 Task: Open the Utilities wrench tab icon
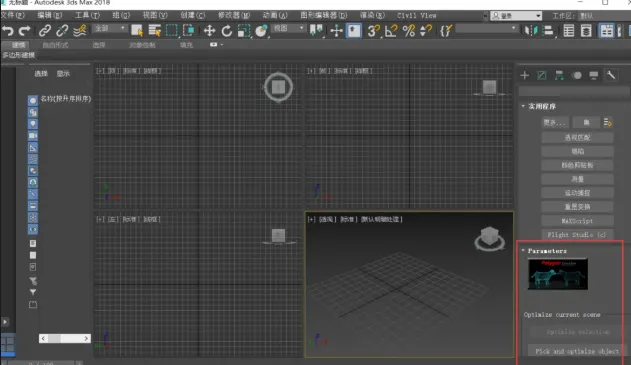[x=611, y=75]
